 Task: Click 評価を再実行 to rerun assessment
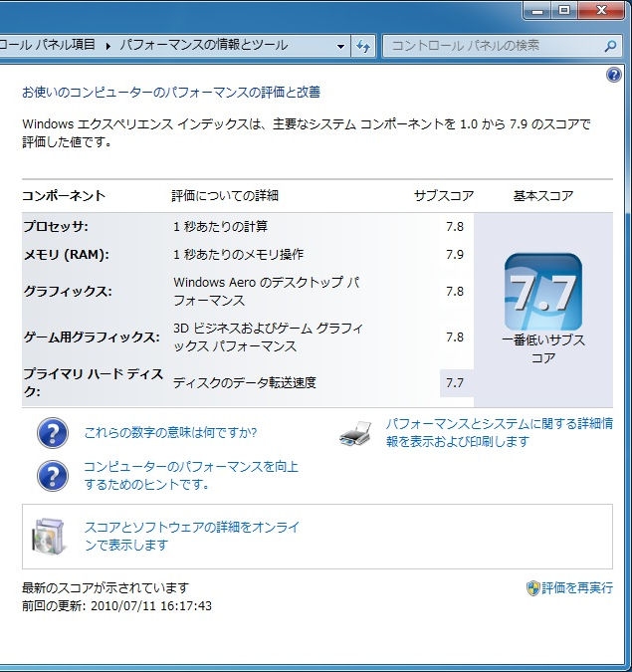pyautogui.click(x=576, y=587)
